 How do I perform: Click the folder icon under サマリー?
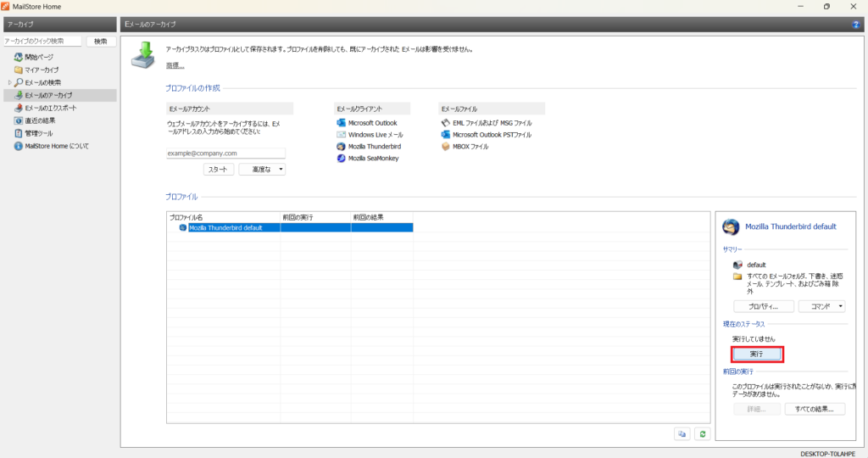[x=737, y=276]
